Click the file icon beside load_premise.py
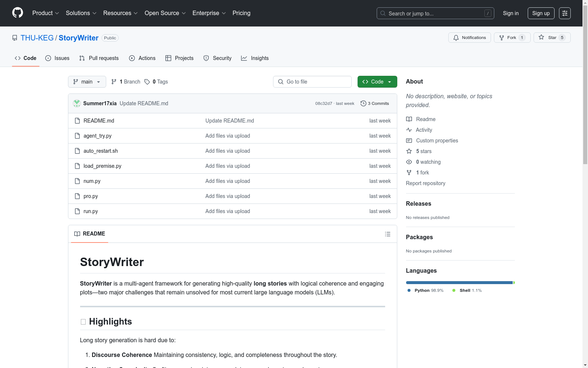588x368 pixels. pyautogui.click(x=77, y=166)
